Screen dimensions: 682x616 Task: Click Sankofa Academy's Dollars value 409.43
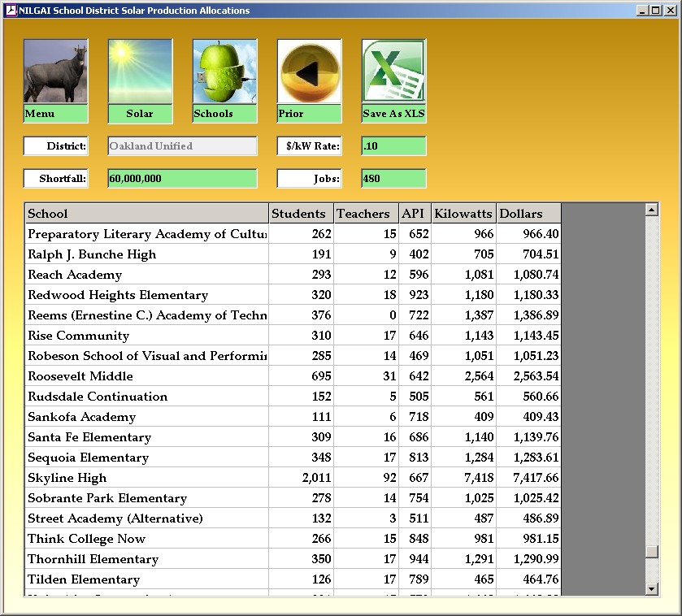pos(541,417)
